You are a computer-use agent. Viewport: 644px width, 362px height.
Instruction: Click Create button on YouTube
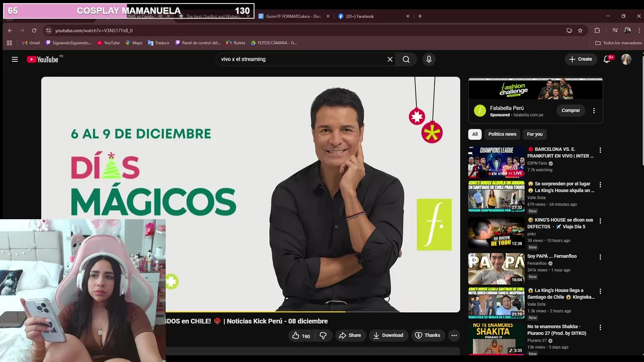pos(580,59)
